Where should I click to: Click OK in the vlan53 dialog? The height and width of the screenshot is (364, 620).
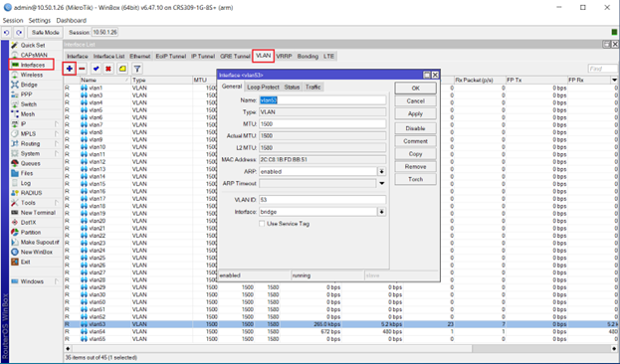pyautogui.click(x=415, y=89)
